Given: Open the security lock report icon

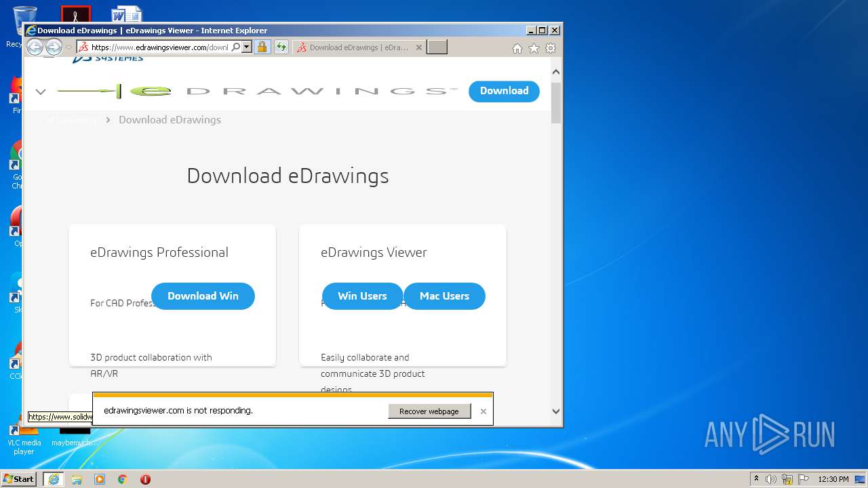Looking at the screenshot, I should [262, 47].
